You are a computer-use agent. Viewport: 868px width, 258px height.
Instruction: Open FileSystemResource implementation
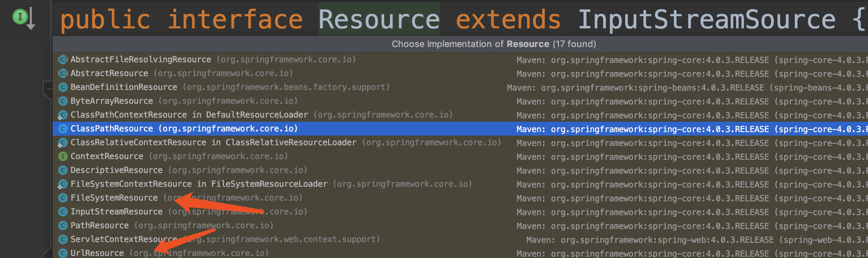tap(114, 198)
